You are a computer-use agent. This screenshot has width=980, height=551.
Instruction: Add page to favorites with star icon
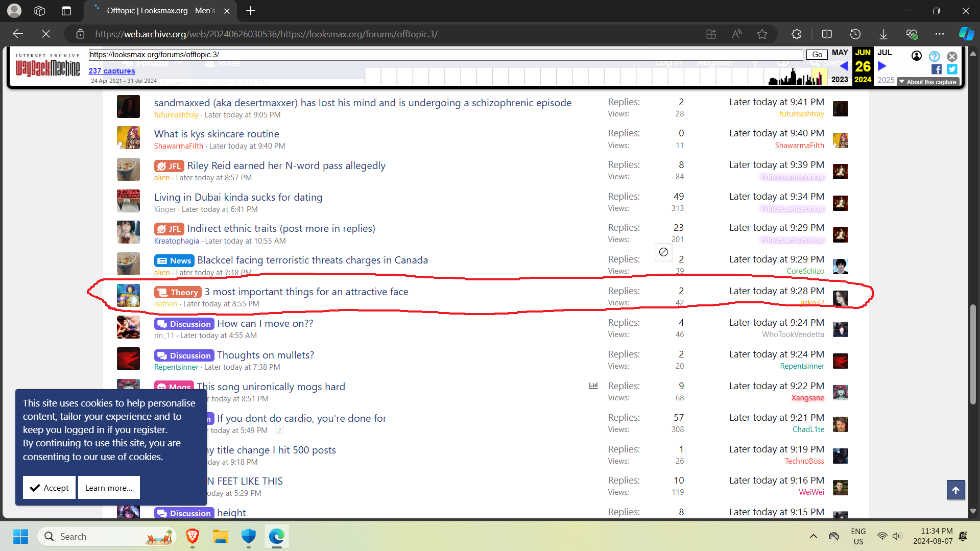pyautogui.click(x=762, y=34)
